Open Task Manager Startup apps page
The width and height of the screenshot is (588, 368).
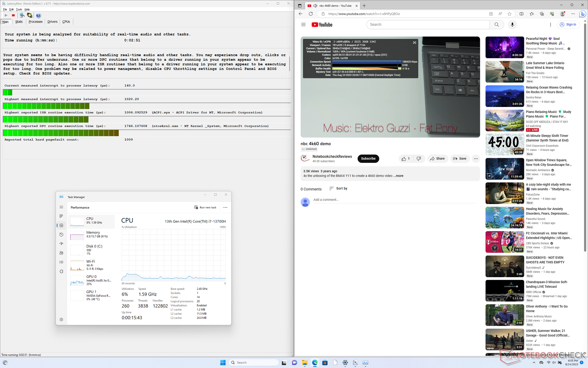61,244
